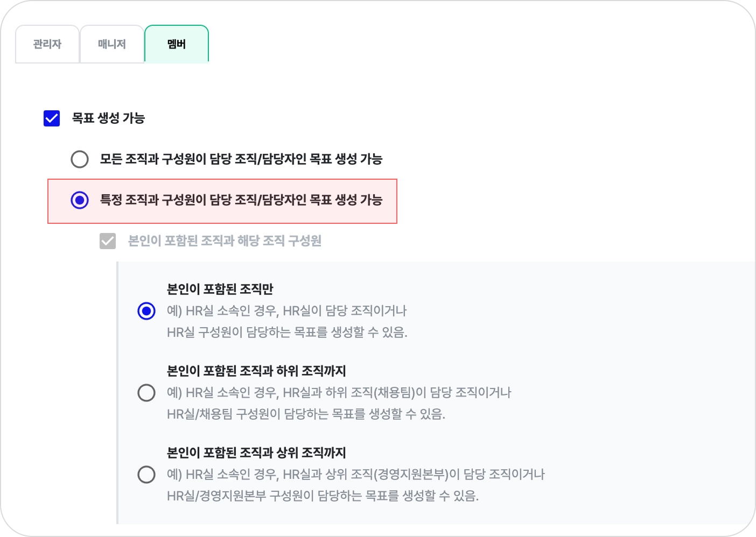Click the 특정 조직과 구성원이 담당 label text

(241, 200)
